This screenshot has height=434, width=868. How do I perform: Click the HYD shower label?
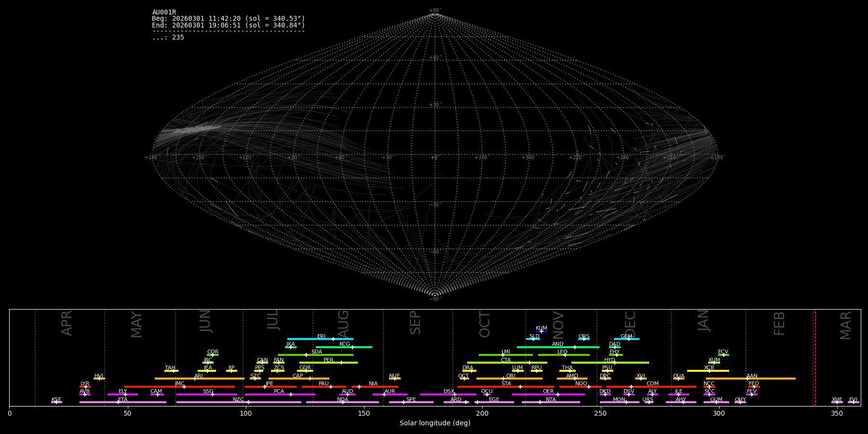[x=610, y=360]
